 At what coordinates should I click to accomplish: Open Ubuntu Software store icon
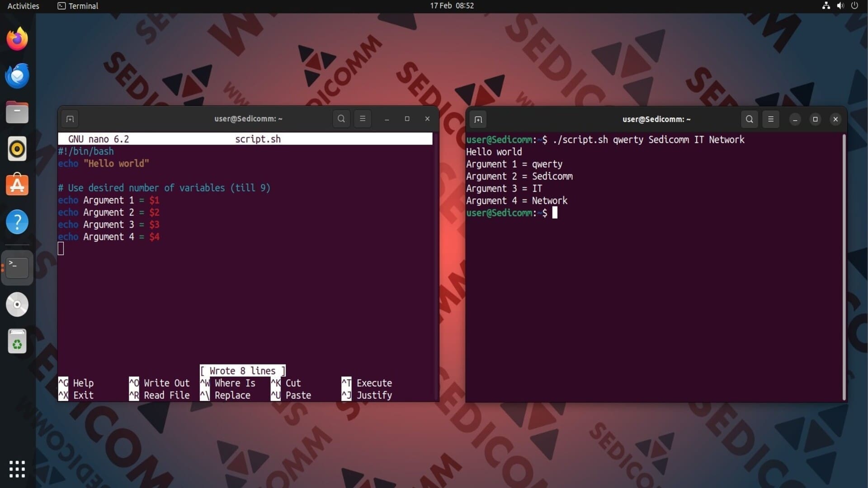[x=17, y=185]
